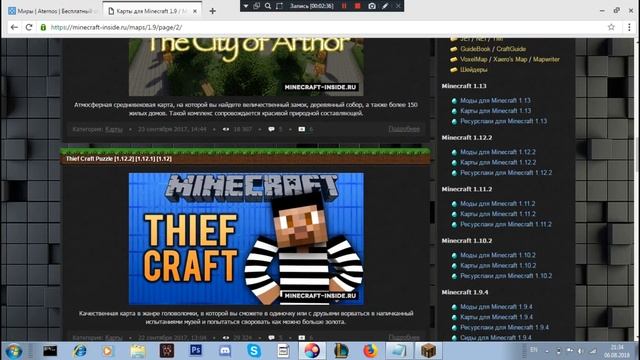Open the recorder toolbar dropdown arrow

point(246,6)
